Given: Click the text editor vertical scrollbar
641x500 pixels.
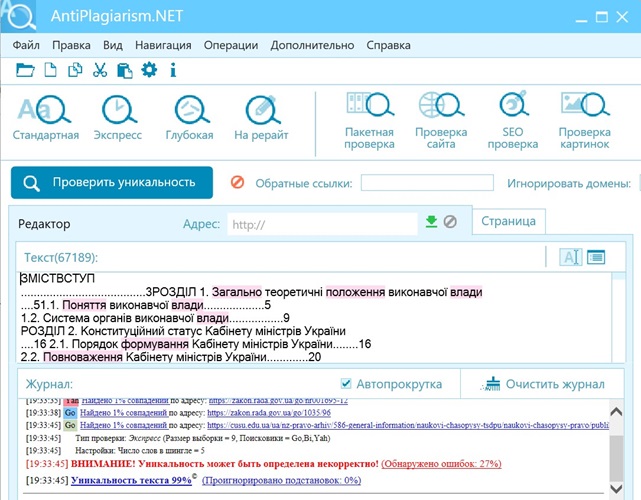Looking at the screenshot, I should tap(619, 318).
